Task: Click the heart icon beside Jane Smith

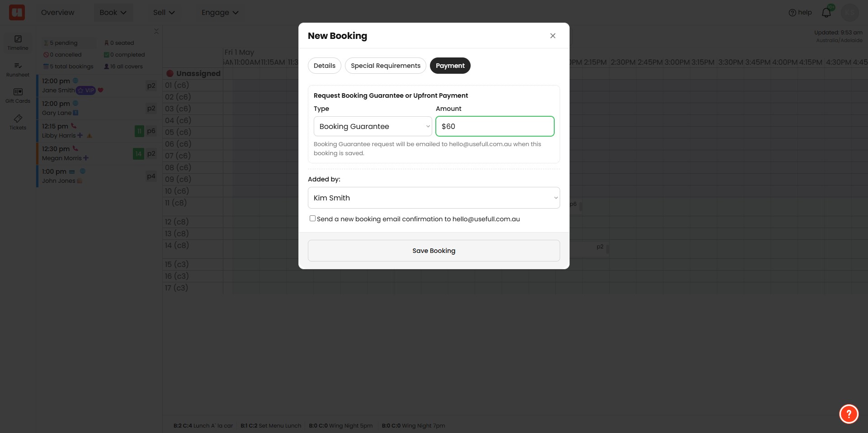Action: tap(100, 90)
